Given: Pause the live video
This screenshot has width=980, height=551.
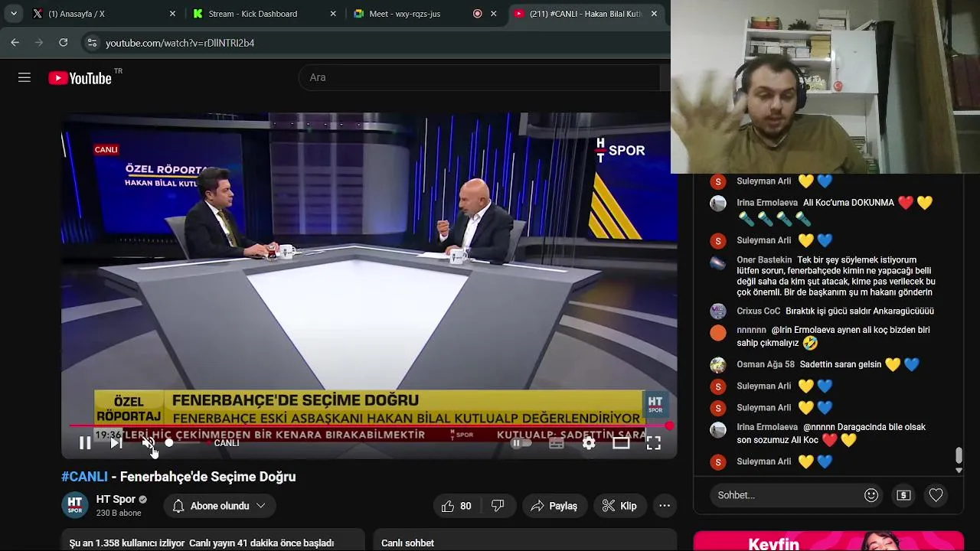Looking at the screenshot, I should click(x=85, y=443).
